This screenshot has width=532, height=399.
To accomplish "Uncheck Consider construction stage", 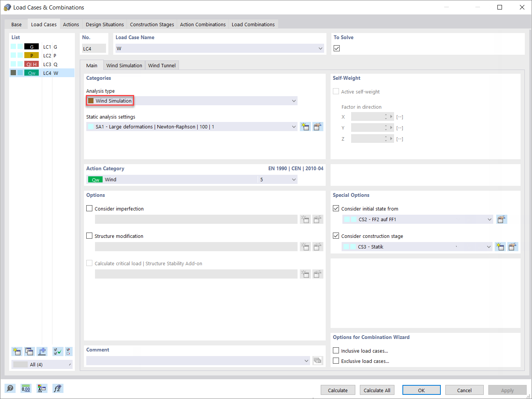I will (x=336, y=236).
